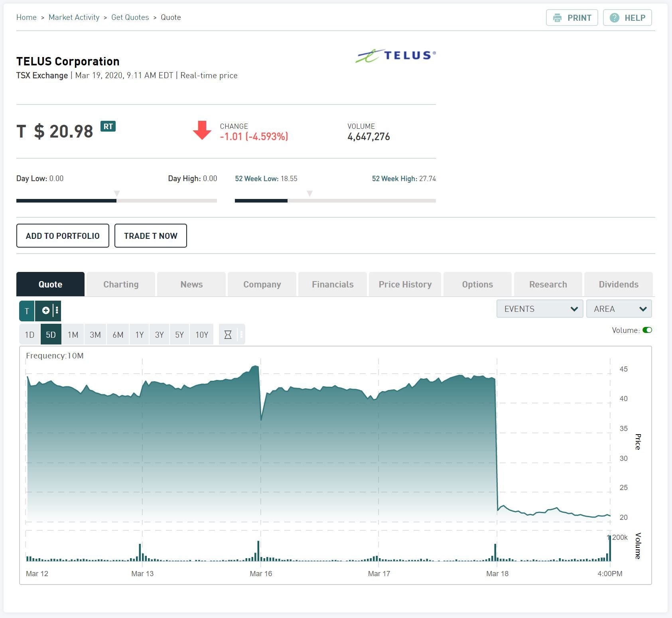Click the 52 Week range slider marker

click(309, 193)
